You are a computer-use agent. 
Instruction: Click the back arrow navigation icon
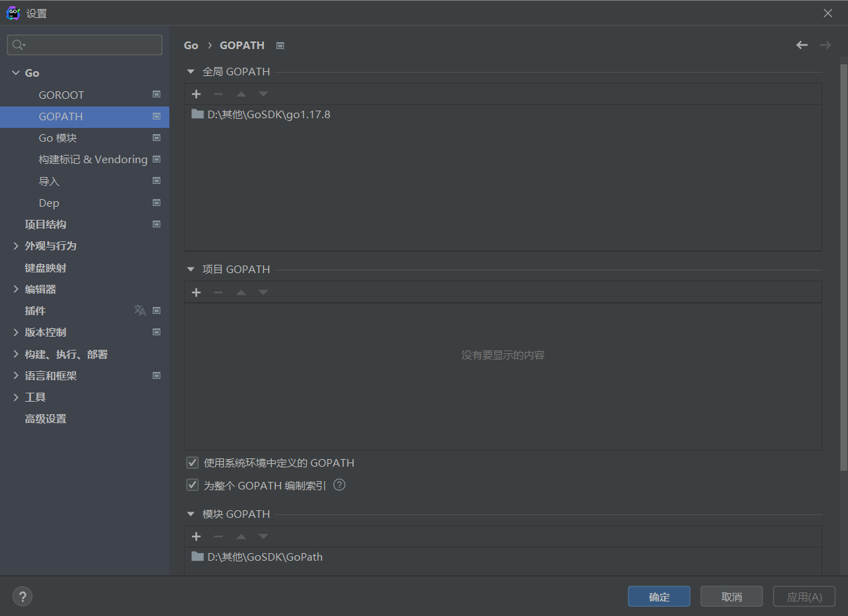point(802,45)
